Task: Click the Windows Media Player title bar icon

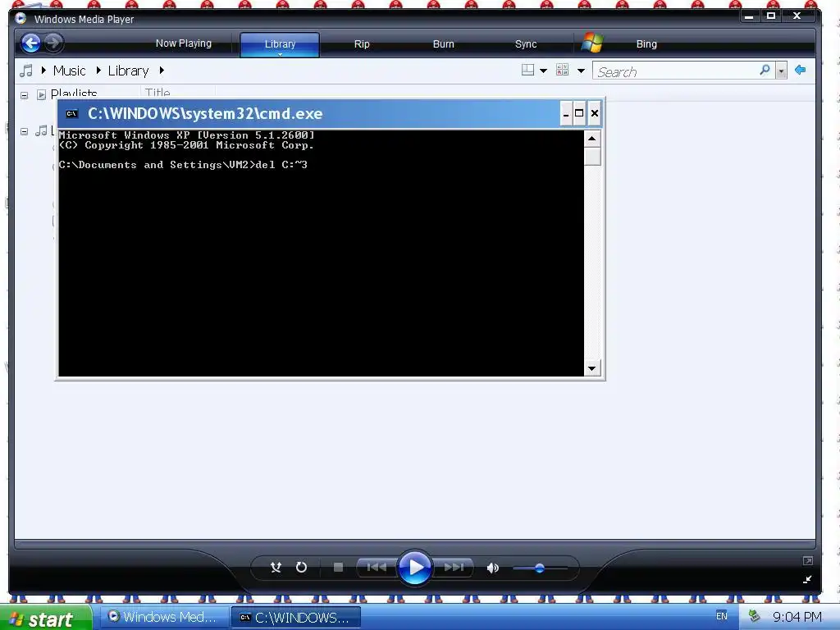Action: (x=21, y=18)
